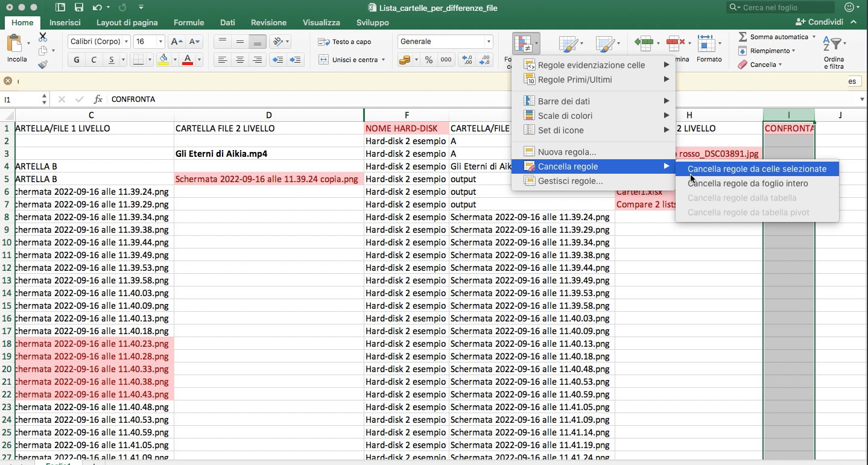Viewport: 868px width, 465px height.
Task: Increase decimal places icon
Action: tap(467, 60)
